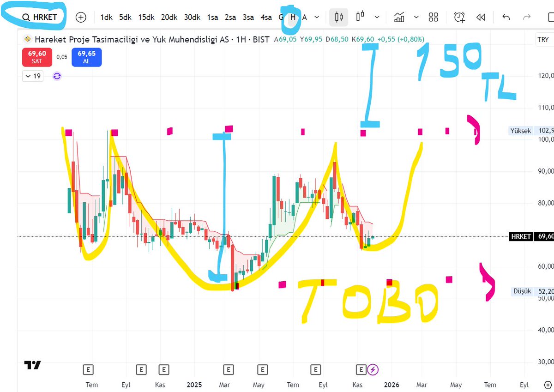
Task: Select the H weekly timeframe
Action: click(x=293, y=17)
